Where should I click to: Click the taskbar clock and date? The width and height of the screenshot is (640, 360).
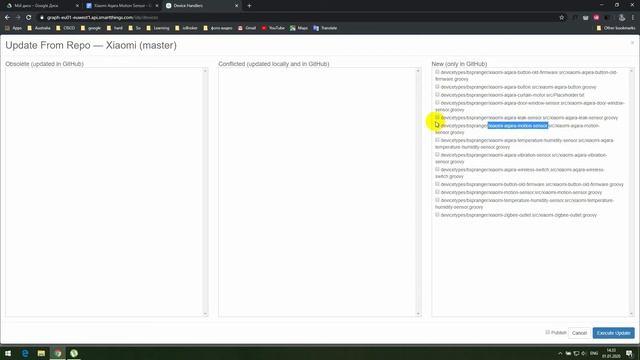pos(611,353)
